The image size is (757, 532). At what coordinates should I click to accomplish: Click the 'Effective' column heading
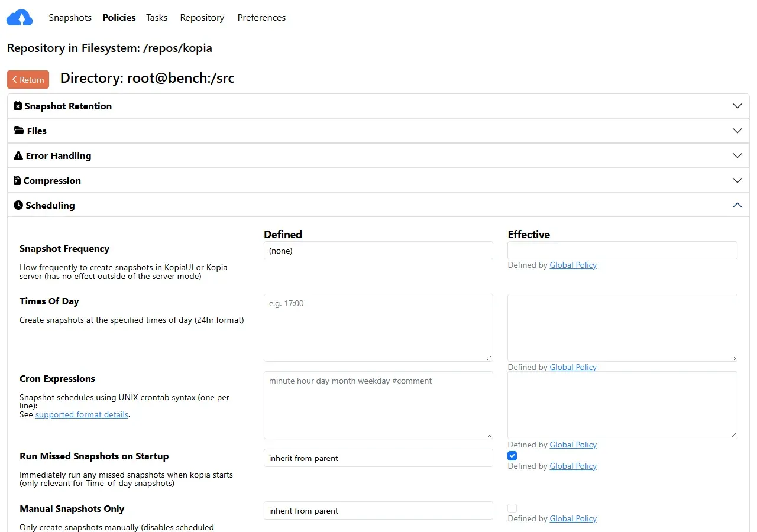pyautogui.click(x=529, y=234)
